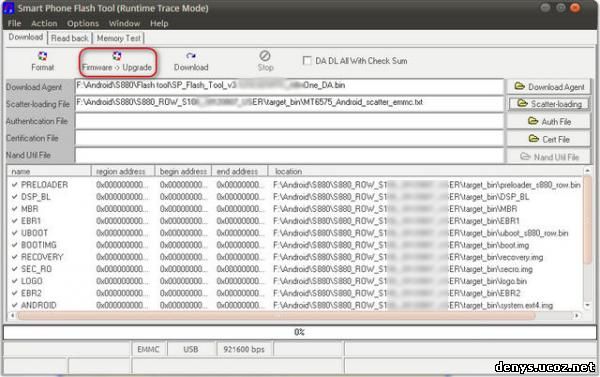Click the scroll right arrow of the list

click(577, 315)
